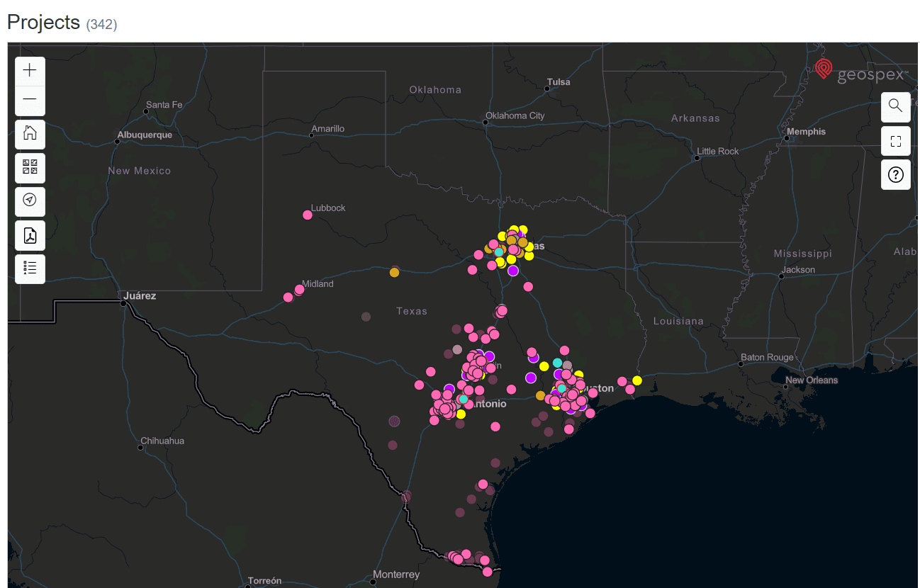Export the map using PDF icon
Viewport: 920px width, 588px height.
tap(30, 234)
